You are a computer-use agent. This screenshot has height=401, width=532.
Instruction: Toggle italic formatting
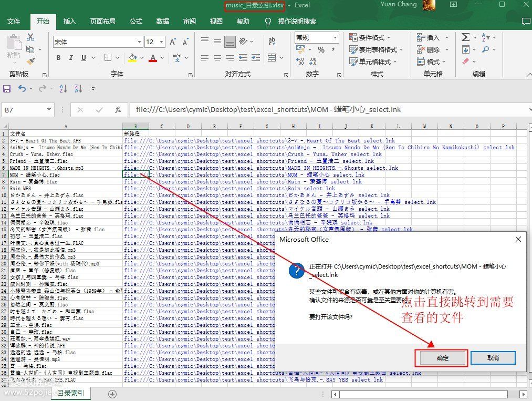tap(71, 57)
